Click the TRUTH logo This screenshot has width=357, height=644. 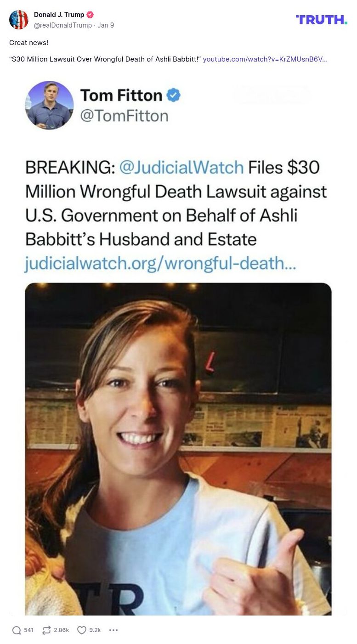tap(322, 19)
